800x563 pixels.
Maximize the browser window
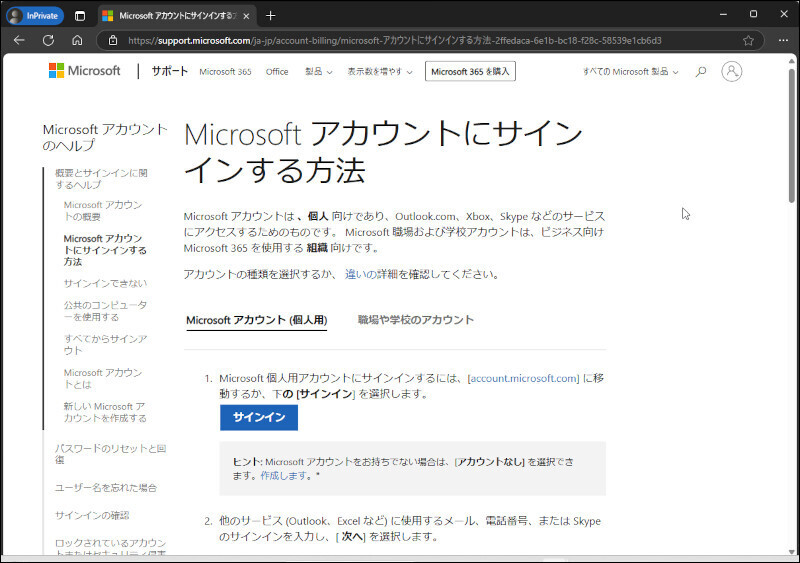[x=754, y=14]
